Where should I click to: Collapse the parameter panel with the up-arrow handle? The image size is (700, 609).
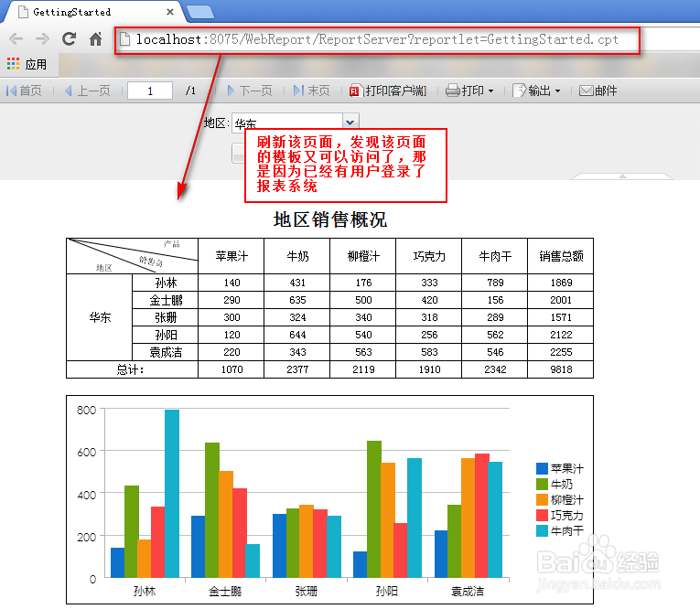622,176
